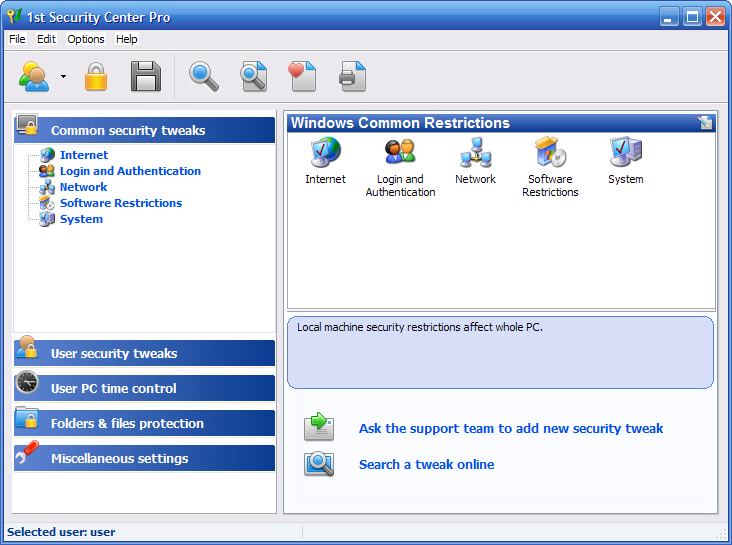Select Login and Authentication tree item
The height and width of the screenshot is (545, 732).
pos(130,171)
